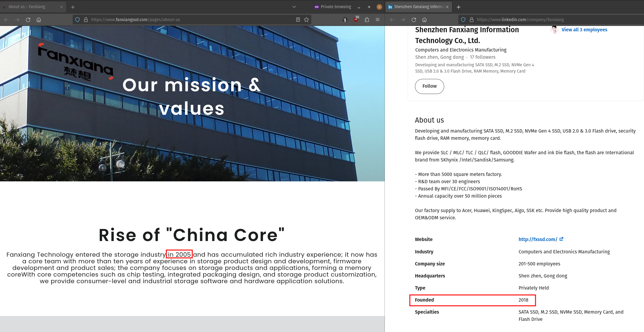Screen dimensions: 644x332
Task: Click View all 3 employees link
Action: [584, 30]
